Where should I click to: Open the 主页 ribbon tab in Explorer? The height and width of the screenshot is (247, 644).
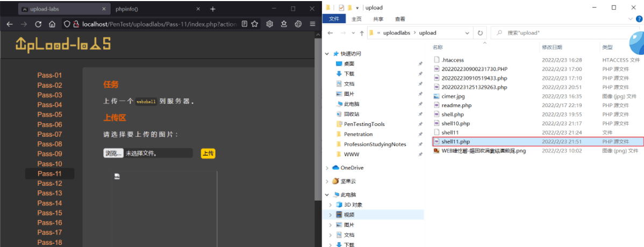[x=356, y=19]
